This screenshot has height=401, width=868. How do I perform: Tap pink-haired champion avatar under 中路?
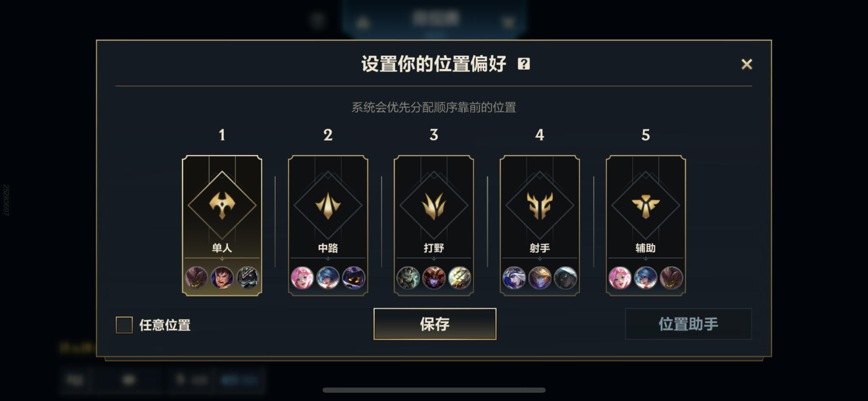[302, 278]
